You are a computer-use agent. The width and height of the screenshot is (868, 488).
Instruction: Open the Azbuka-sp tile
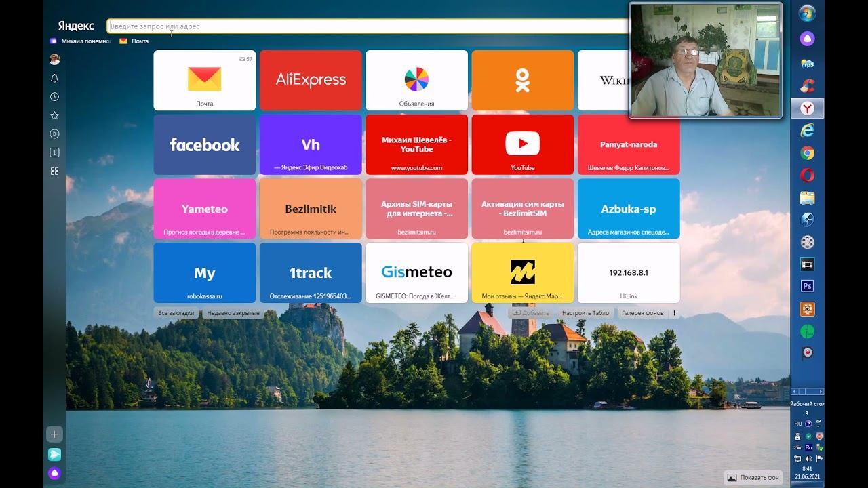(x=629, y=209)
